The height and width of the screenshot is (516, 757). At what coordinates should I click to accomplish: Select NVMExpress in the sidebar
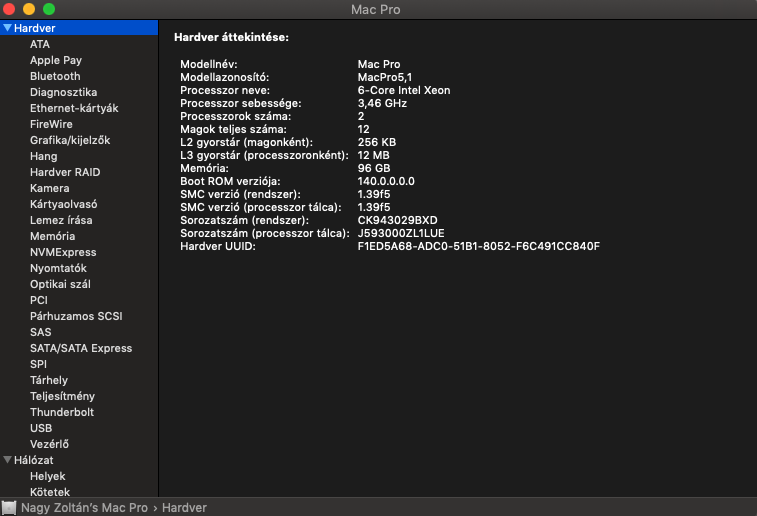tap(63, 252)
